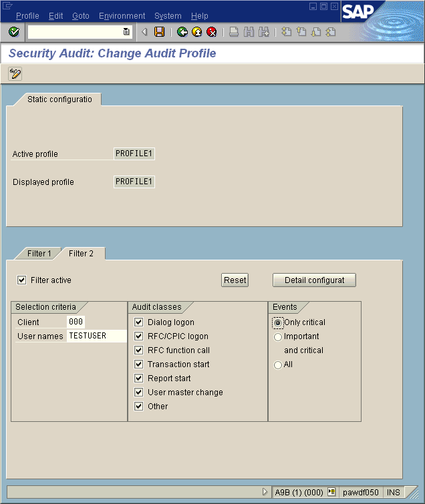Click status bar system info selector icon
Screen dimensions: 425x504
(x=331, y=492)
